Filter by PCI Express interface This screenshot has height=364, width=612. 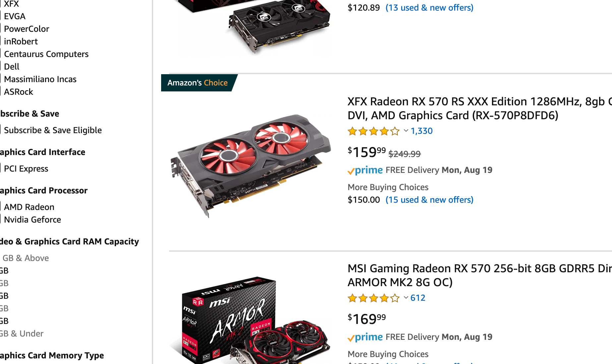[26, 169]
